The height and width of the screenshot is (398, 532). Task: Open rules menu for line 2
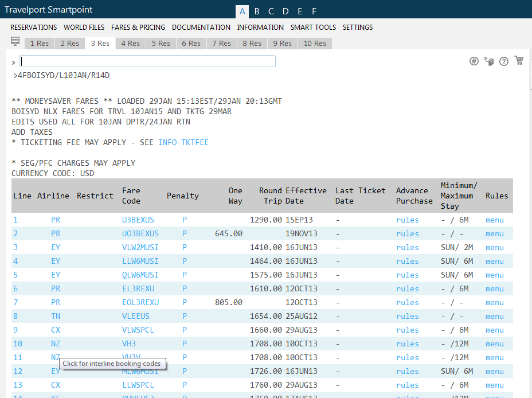[495, 234]
